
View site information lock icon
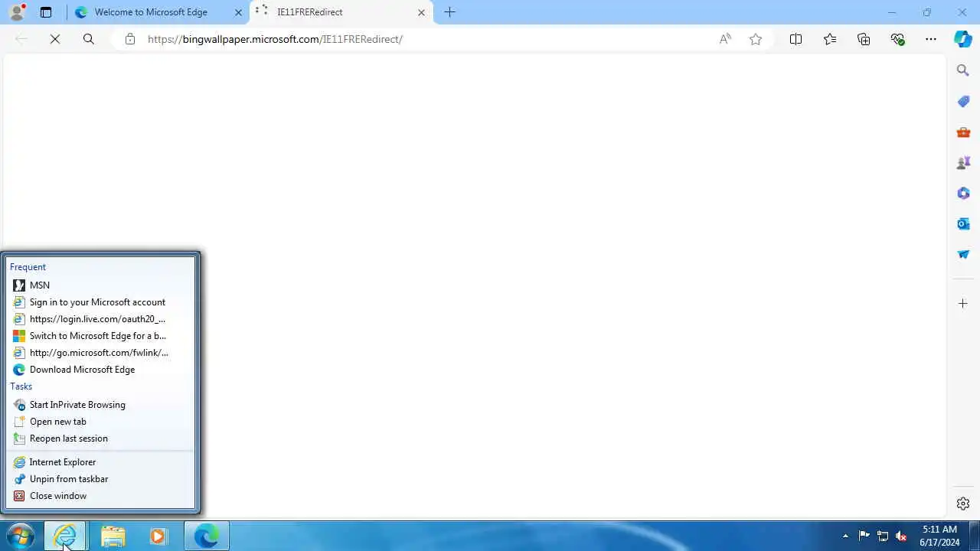[x=130, y=39]
